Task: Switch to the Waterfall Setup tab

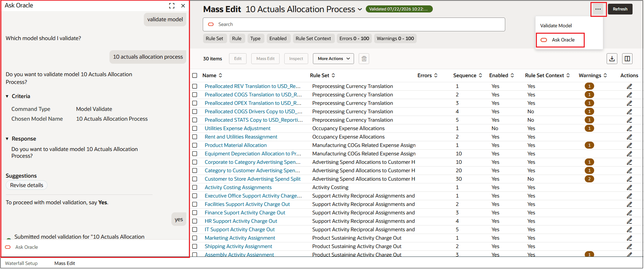Action: (21, 263)
